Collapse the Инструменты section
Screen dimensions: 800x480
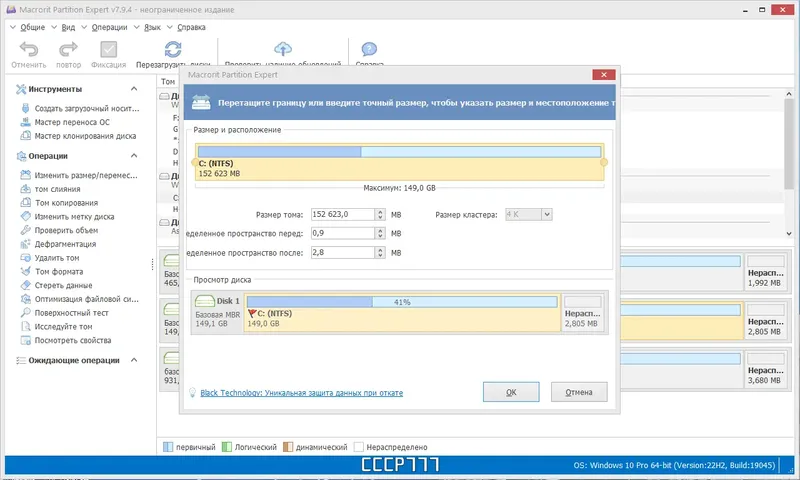pyautogui.click(x=134, y=89)
